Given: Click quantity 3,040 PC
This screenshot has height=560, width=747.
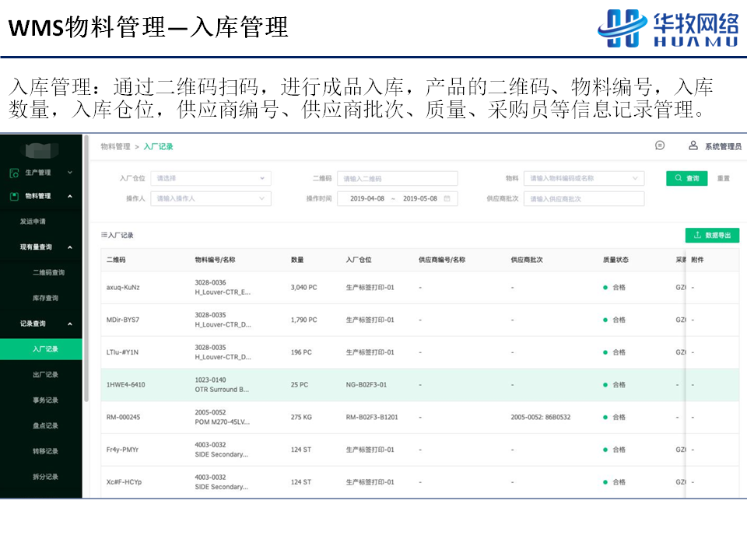Looking at the screenshot, I should coord(303,288).
